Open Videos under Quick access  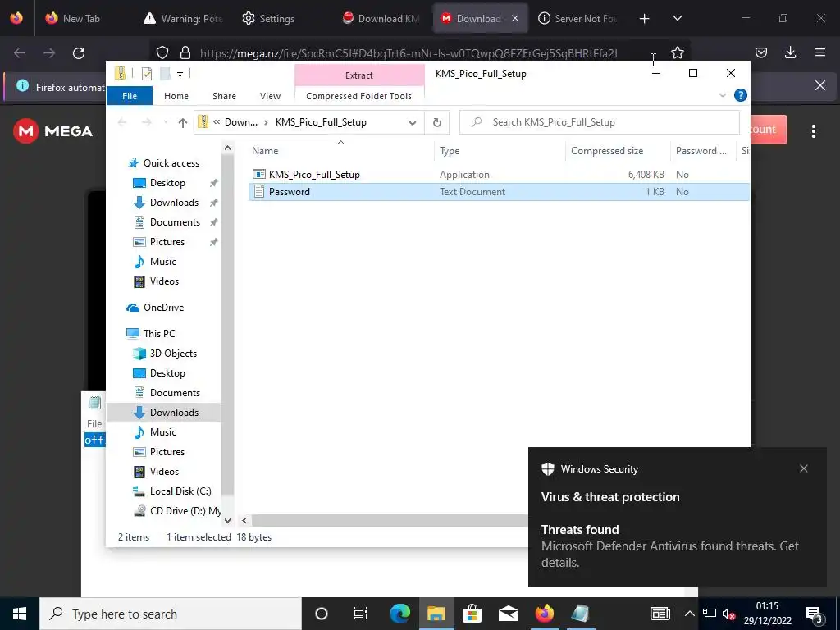(x=164, y=281)
